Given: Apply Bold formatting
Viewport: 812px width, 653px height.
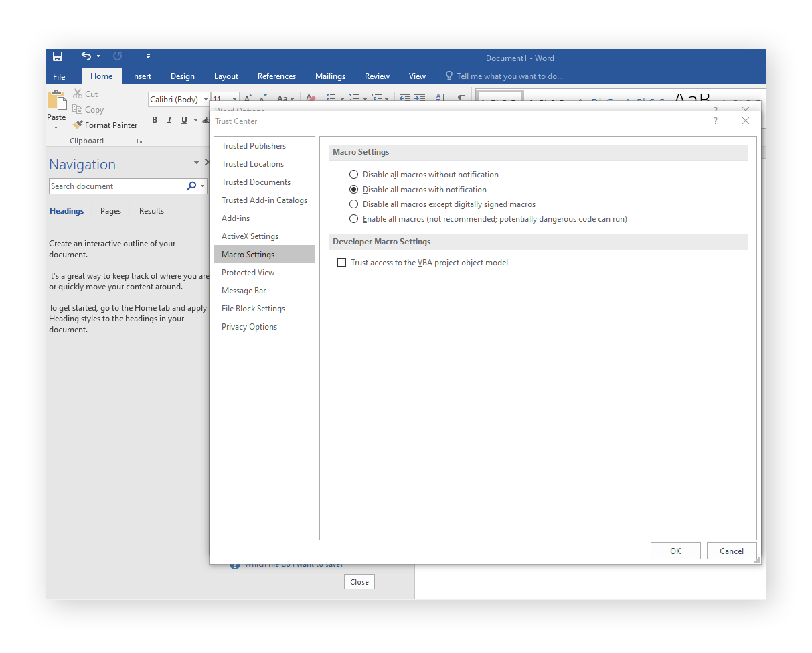Looking at the screenshot, I should tap(155, 119).
